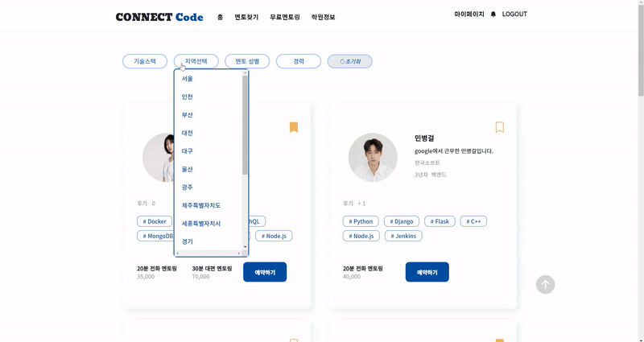Open the CONNECT Code logo home link
The height and width of the screenshot is (342, 644).
pos(159,17)
